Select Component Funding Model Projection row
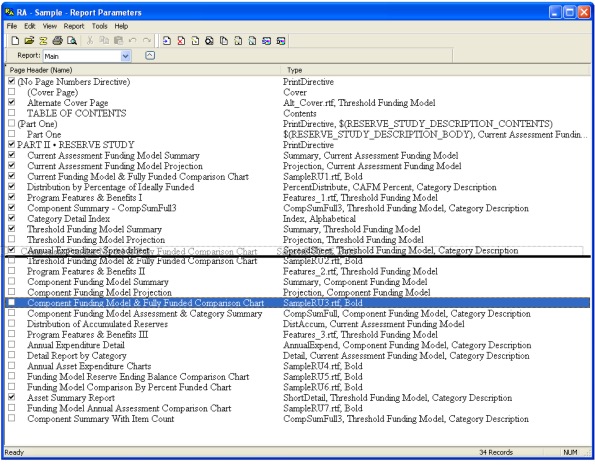Viewport: 595px width, 469px height. pyautogui.click(x=298, y=293)
